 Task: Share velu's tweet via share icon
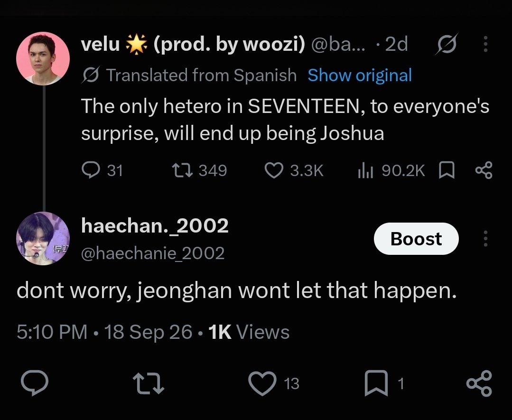click(484, 170)
